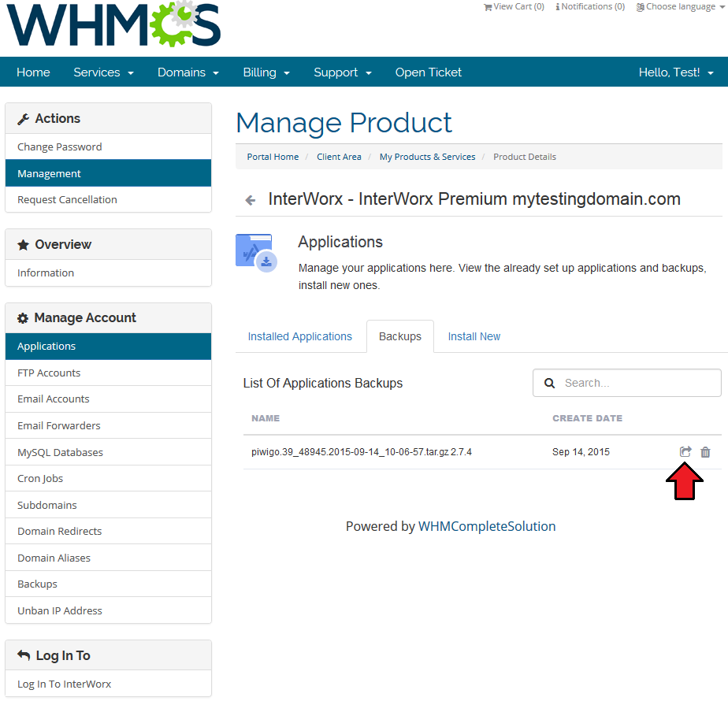Viewport: 728px width, 701px height.
Task: Open Domain Aliases
Action: coord(108,558)
